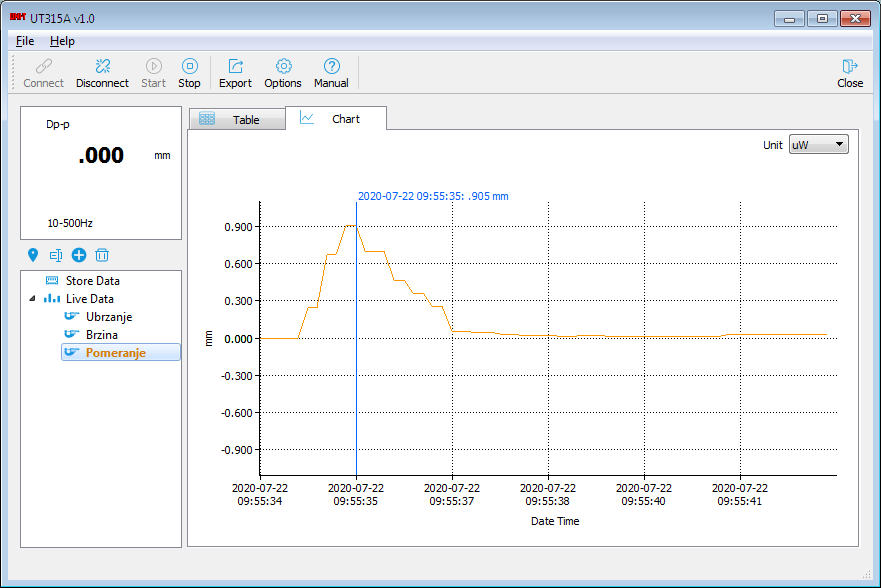Click the trash delete icon
This screenshot has width=881, height=588.
(102, 255)
